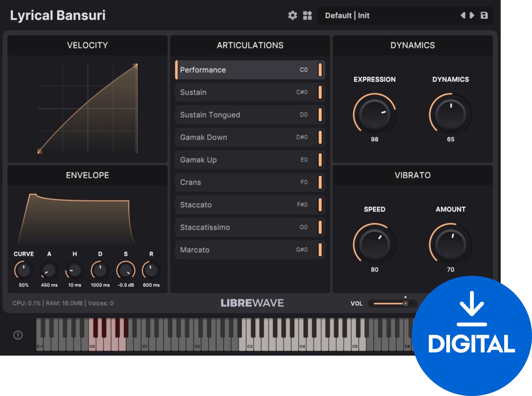Open the preset browser grid icon
The height and width of the screenshot is (396, 532).
[x=308, y=15]
